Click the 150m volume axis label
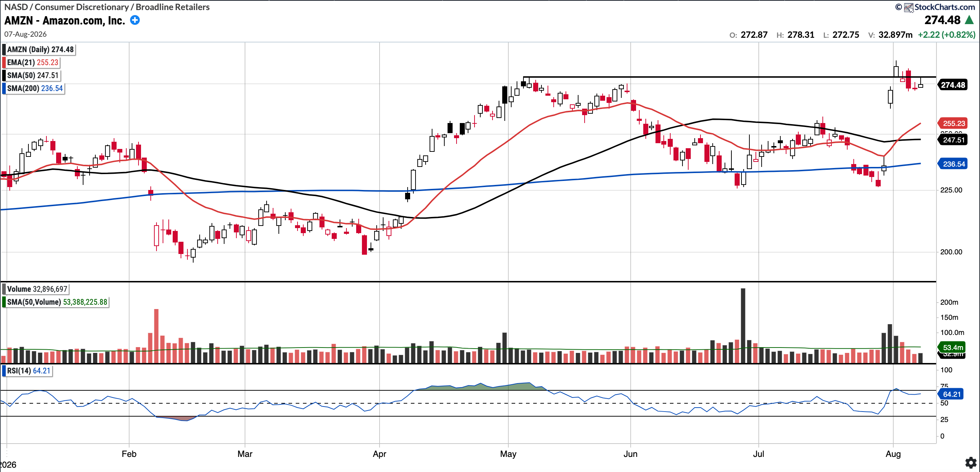Screen dimensions: 980x472 pos(949,317)
